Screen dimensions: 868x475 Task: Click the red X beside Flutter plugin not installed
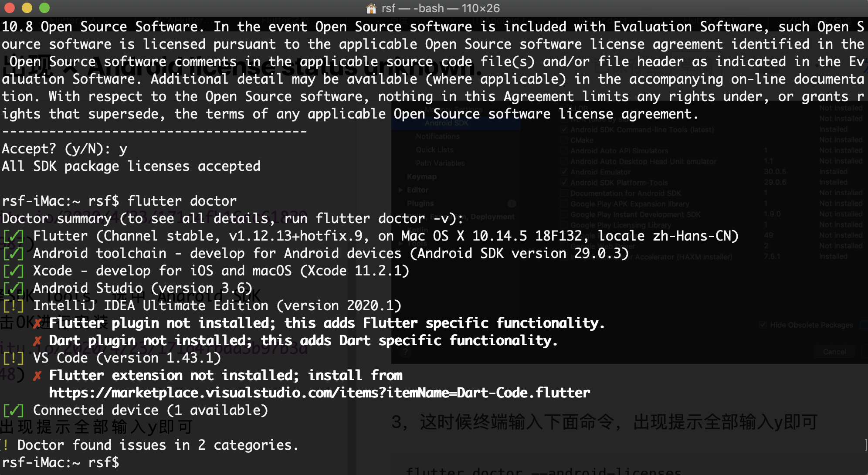tap(37, 323)
